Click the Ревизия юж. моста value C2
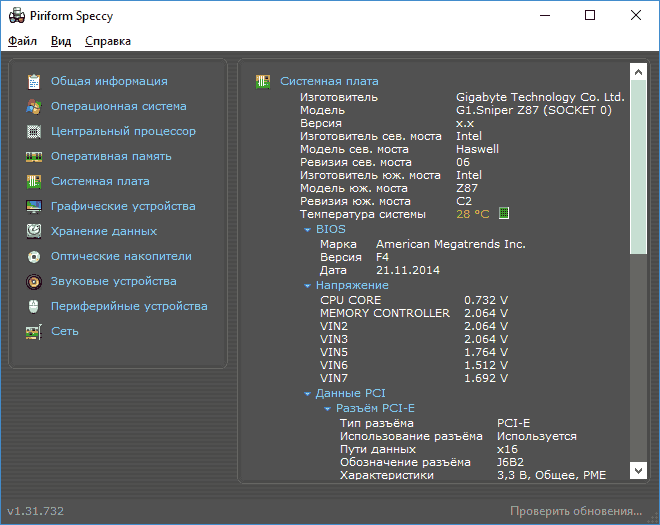The image size is (660, 525). (x=464, y=201)
